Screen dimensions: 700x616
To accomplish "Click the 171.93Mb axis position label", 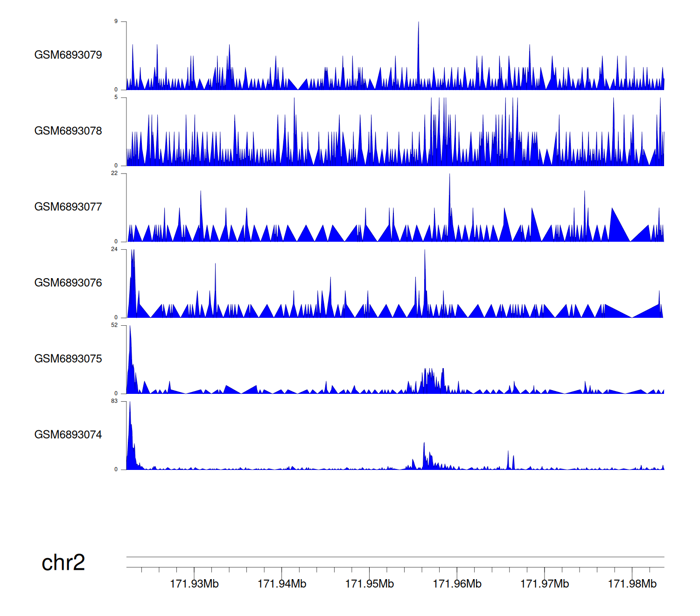I will [x=194, y=584].
